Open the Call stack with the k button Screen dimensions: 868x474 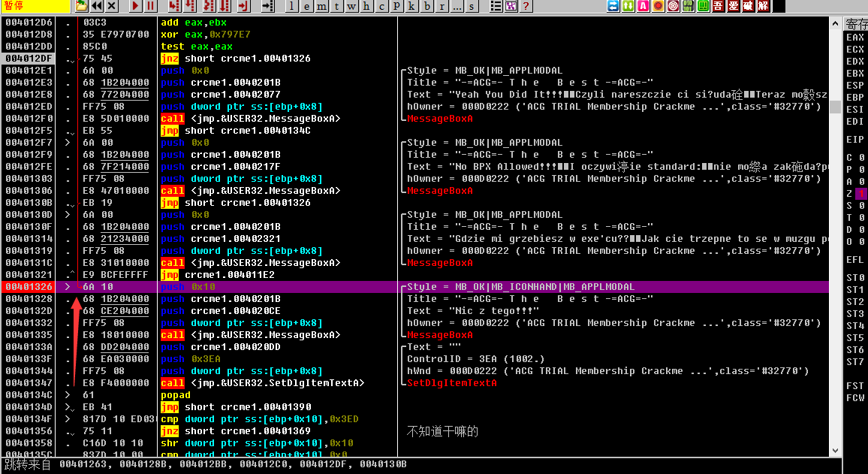point(411,7)
